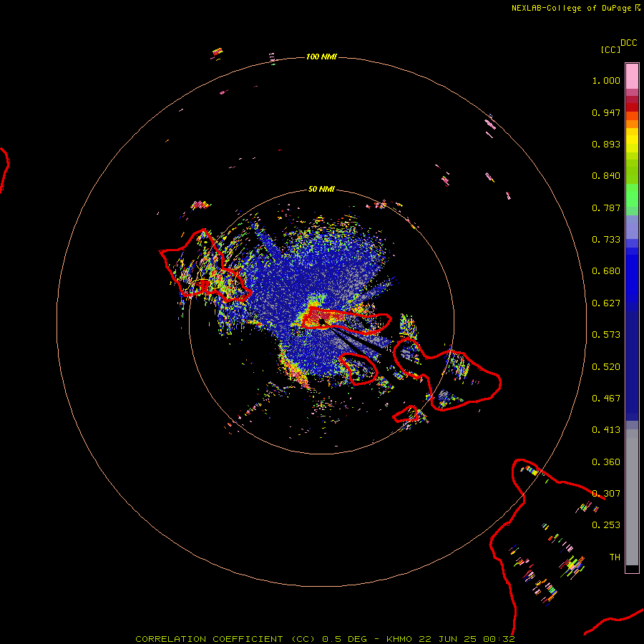Click the 0.893 legend value
The height and width of the screenshot is (644, 644).
click(x=606, y=144)
